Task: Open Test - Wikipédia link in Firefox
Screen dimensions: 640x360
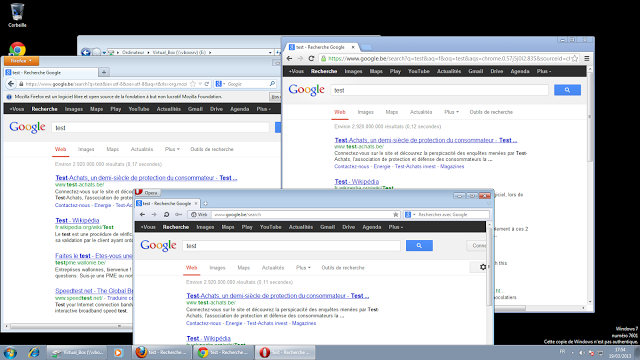Action: tap(77, 220)
